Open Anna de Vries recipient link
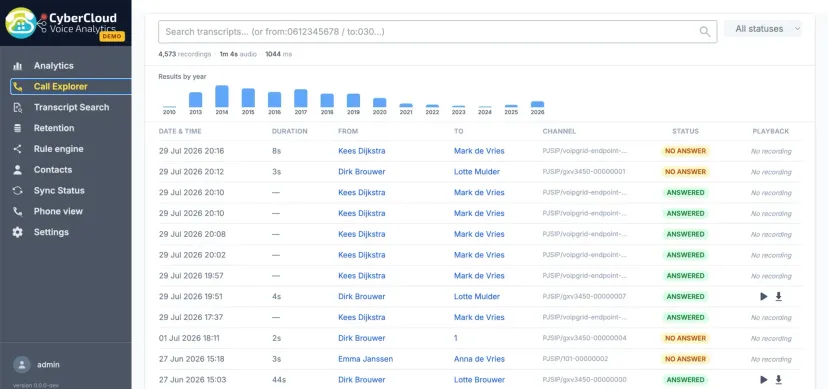The image size is (828, 389). (479, 359)
